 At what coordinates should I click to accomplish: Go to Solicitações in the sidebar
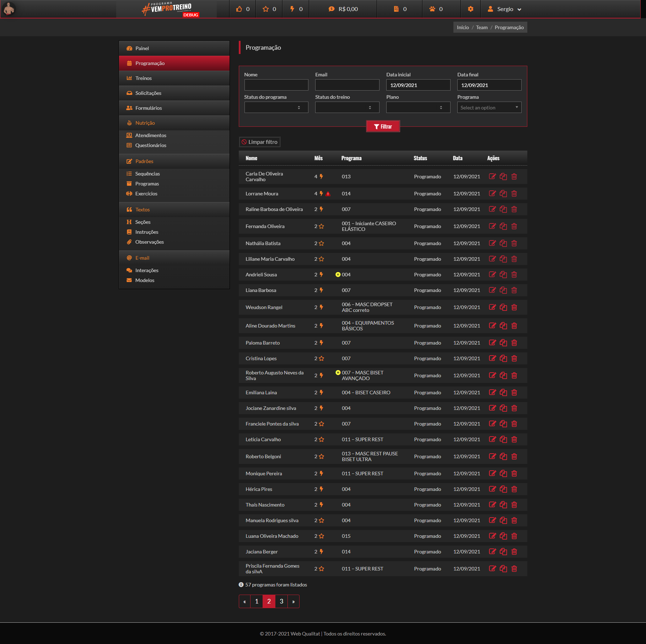tap(148, 93)
